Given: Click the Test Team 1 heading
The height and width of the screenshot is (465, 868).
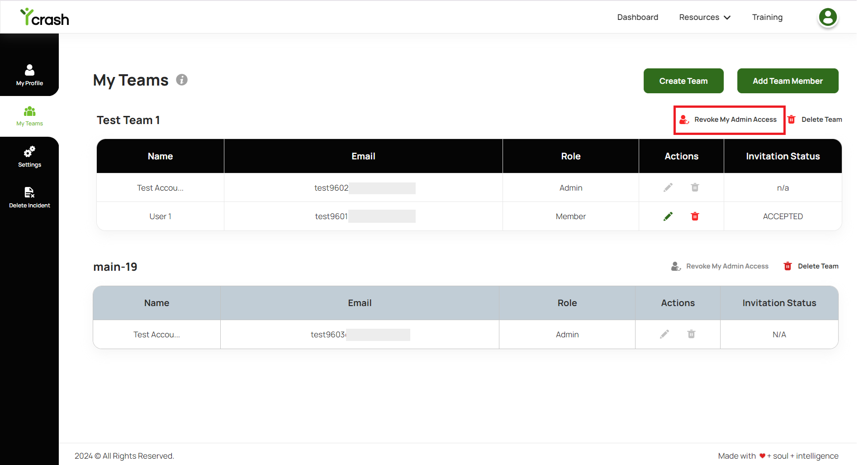Looking at the screenshot, I should 128,120.
